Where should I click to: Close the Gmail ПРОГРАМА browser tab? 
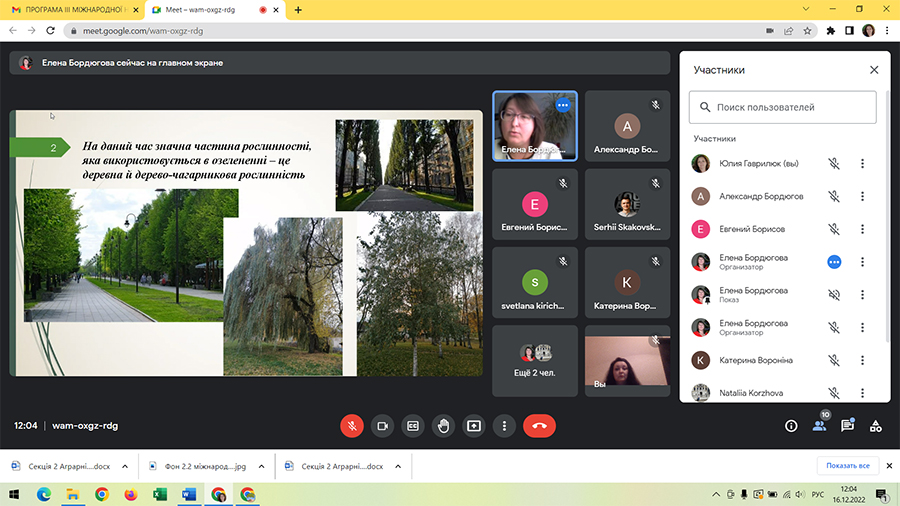click(x=136, y=10)
